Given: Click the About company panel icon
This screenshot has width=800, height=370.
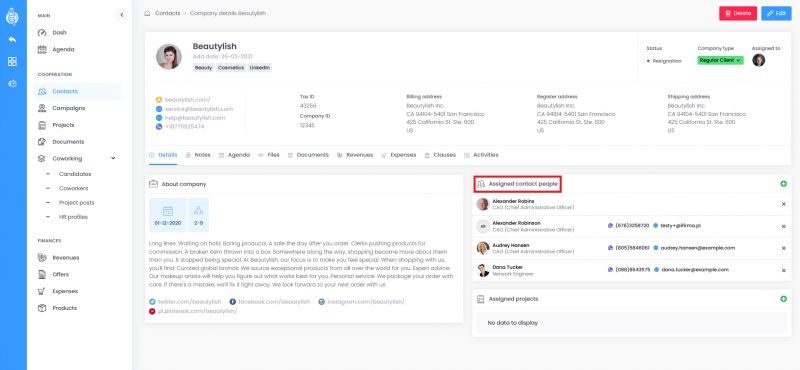Looking at the screenshot, I should [x=153, y=184].
